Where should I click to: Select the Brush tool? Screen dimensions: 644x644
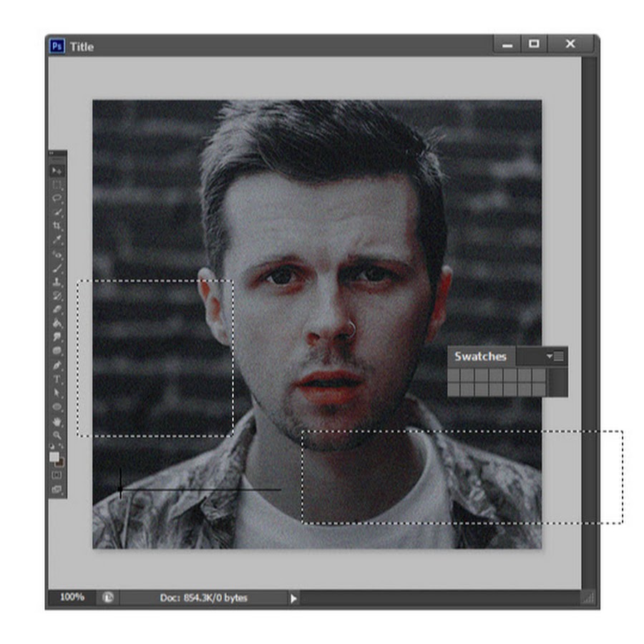(x=57, y=268)
